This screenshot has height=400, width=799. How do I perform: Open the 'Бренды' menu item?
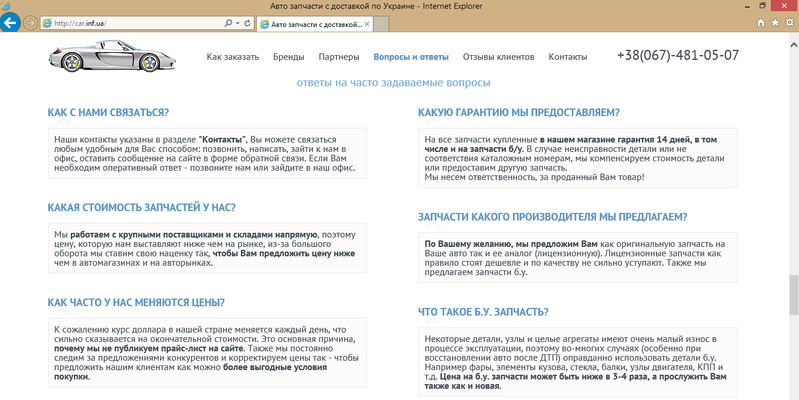pyautogui.click(x=288, y=57)
